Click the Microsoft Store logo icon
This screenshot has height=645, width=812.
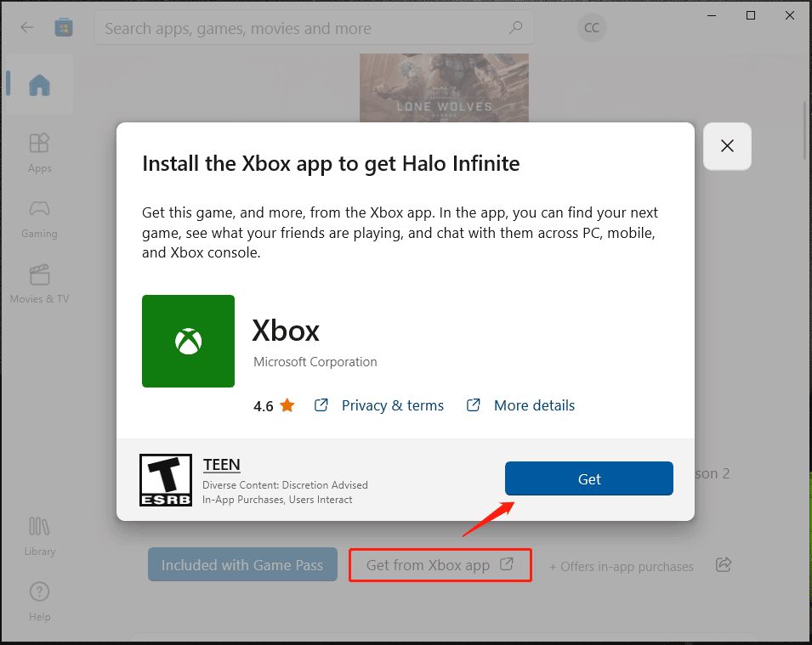click(x=63, y=27)
